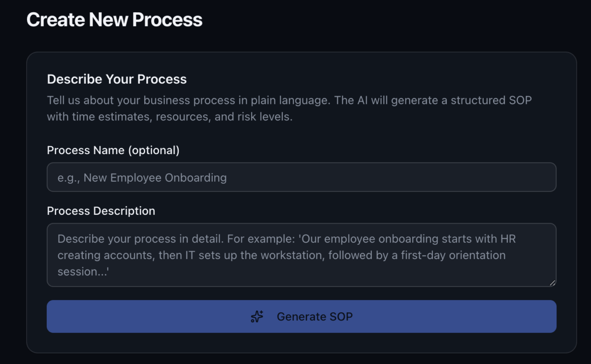This screenshot has height=364, width=591.
Task: Click the "Process Name (optional)" label
Action: point(113,150)
